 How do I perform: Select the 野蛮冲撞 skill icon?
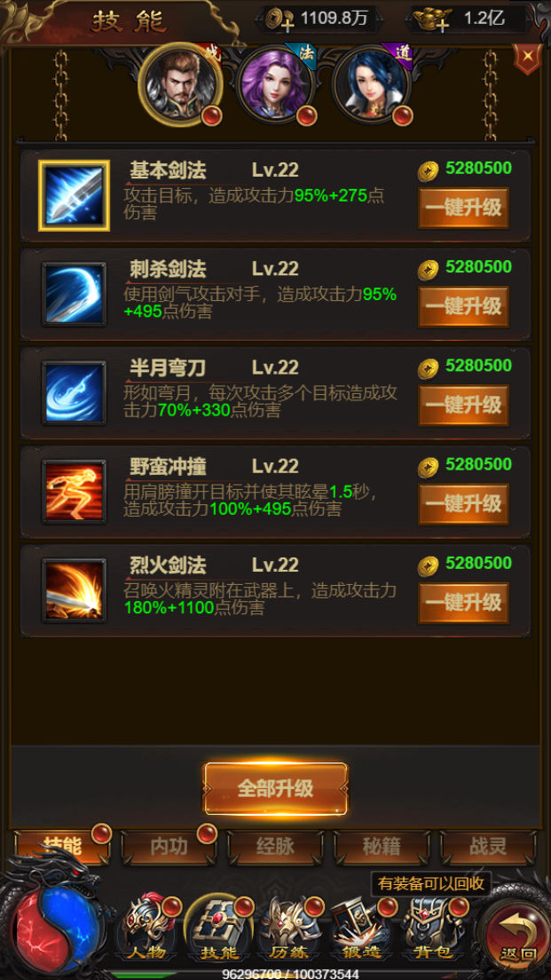[x=74, y=492]
